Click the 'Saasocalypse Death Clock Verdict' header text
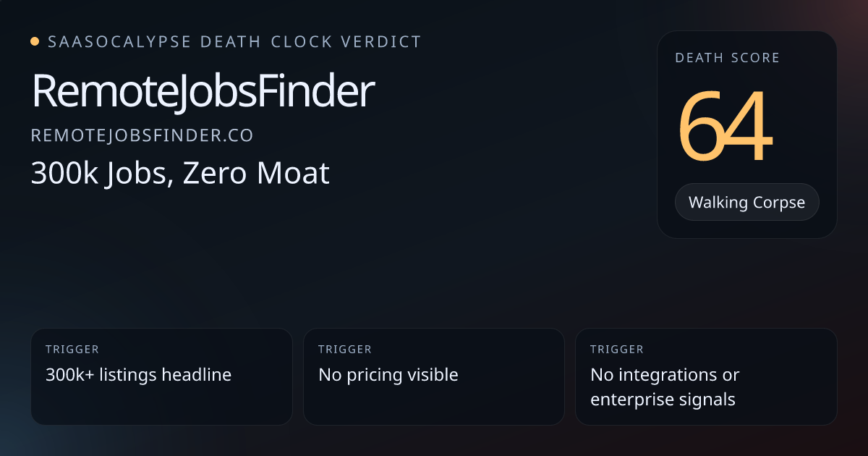 click(234, 42)
